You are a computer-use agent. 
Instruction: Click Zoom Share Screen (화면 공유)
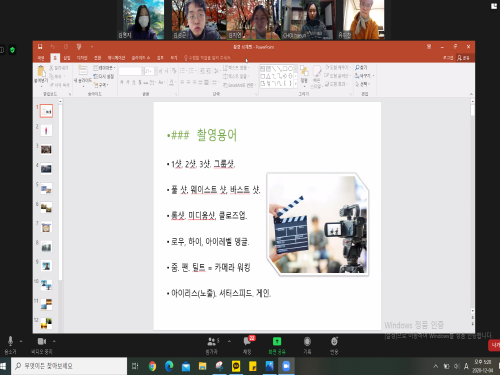(x=277, y=345)
